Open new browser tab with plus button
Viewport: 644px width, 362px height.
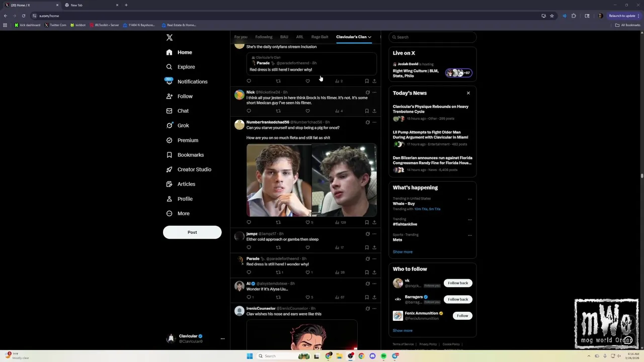click(126, 5)
